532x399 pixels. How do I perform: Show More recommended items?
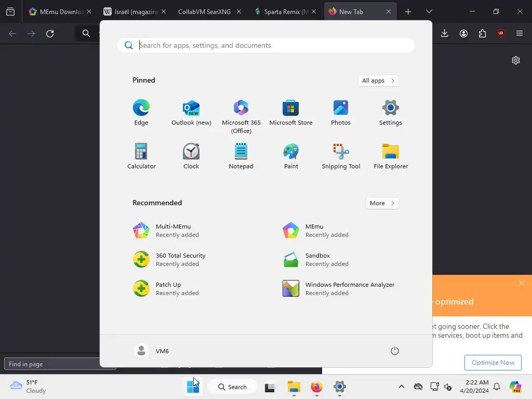[382, 203]
